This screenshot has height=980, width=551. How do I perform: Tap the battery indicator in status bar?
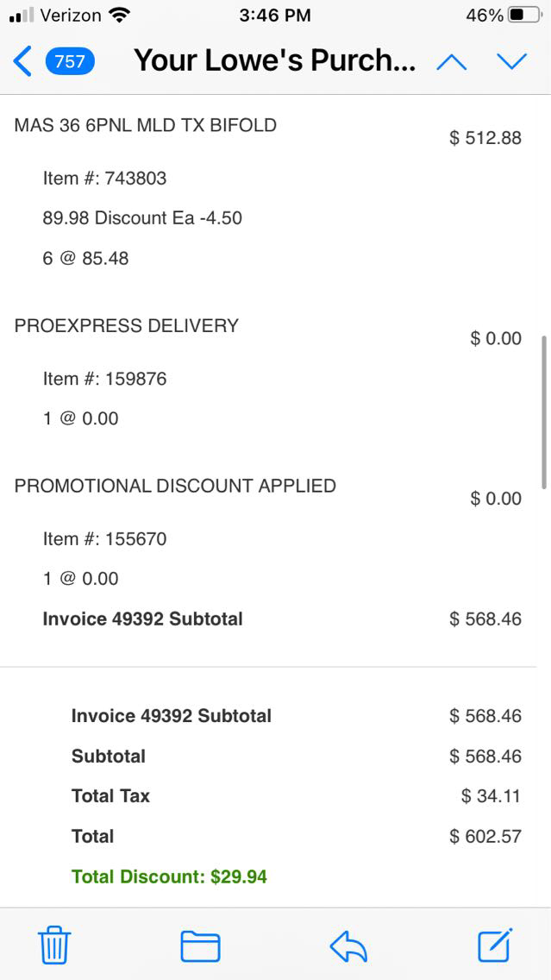click(524, 16)
